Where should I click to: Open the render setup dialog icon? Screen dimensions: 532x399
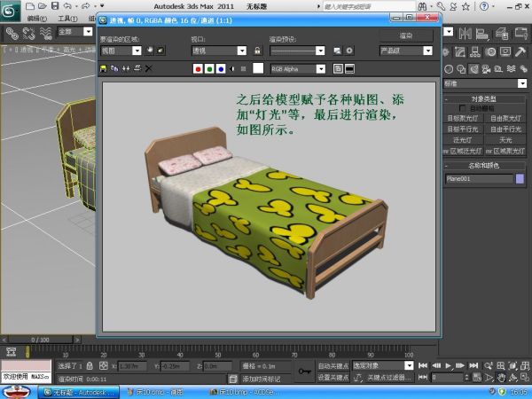coord(338,51)
